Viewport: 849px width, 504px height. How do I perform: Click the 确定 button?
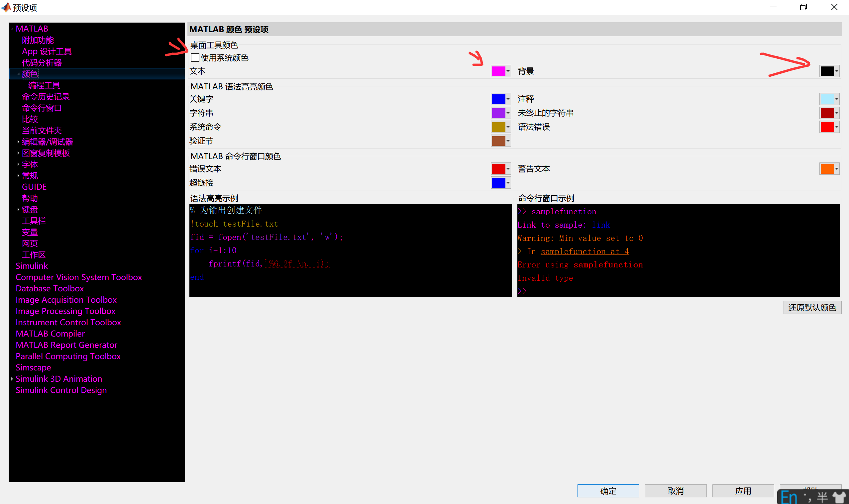pos(608,491)
